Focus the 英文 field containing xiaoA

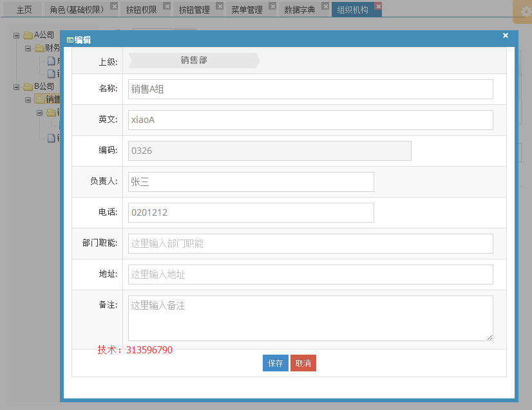(x=310, y=120)
